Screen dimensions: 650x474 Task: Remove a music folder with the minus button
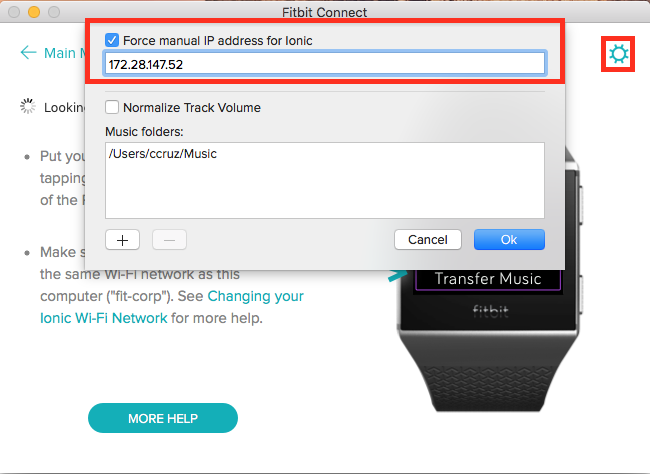169,240
